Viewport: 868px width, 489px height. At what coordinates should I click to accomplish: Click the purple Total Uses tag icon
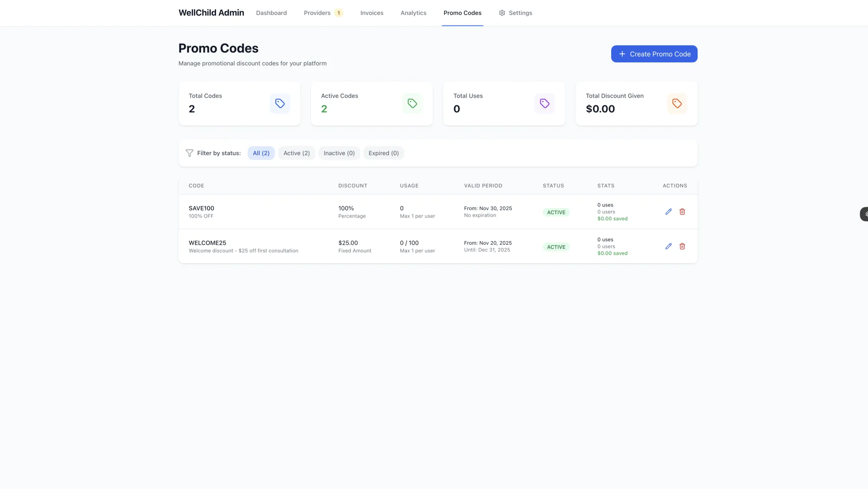point(544,104)
